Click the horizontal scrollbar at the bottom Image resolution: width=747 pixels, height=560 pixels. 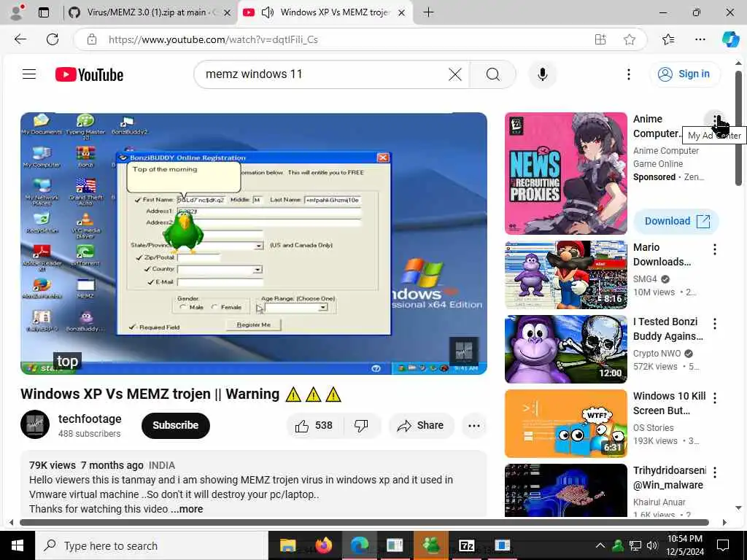(364, 522)
